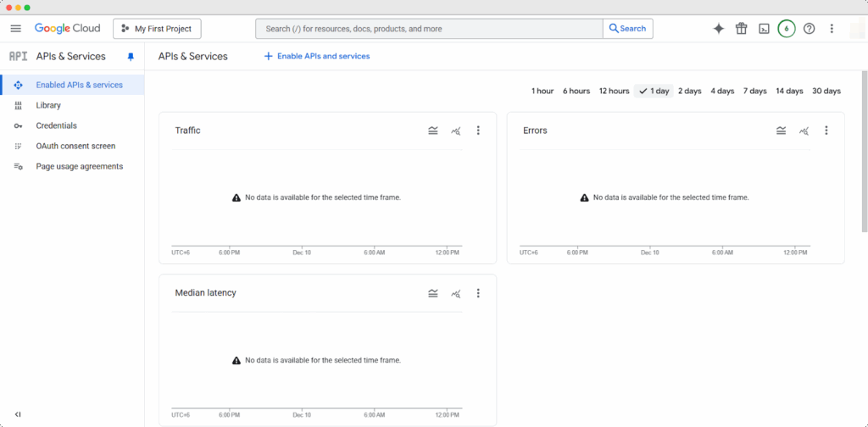Unpin APIs & Services using pin icon
This screenshot has width=868, height=427.
131,57
